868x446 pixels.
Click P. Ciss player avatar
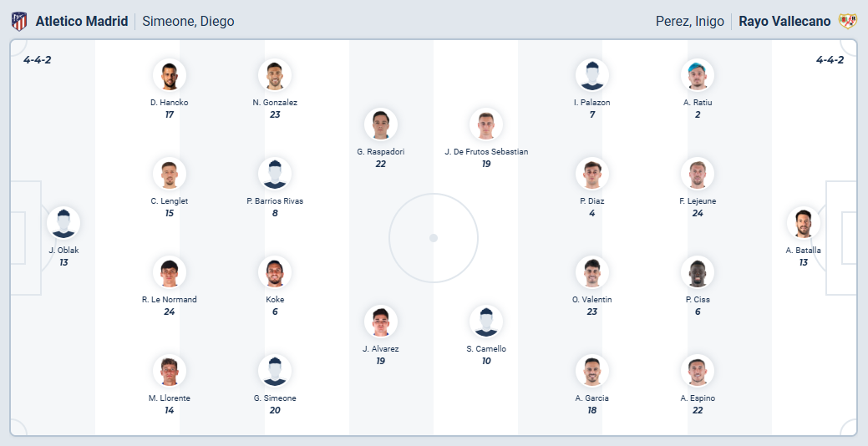[697, 272]
